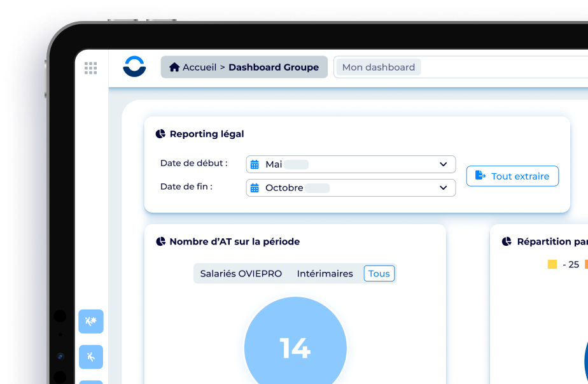Click the Nombre d'AT sur la période heading
This screenshot has width=588, height=384.
[x=234, y=241]
